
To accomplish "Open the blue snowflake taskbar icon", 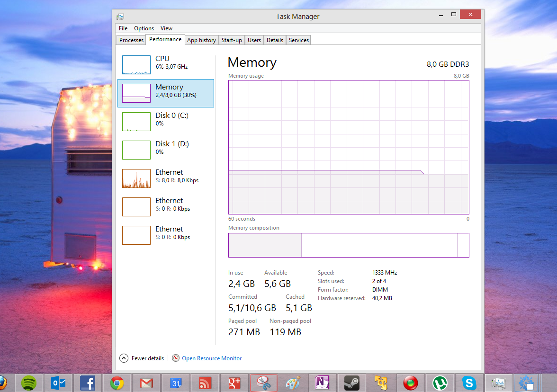I will click(x=526, y=383).
